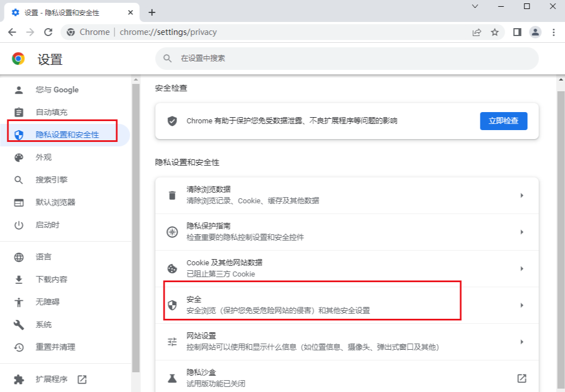Click the download icon for 下载内容
This screenshot has height=392, width=565.
pos(19,280)
